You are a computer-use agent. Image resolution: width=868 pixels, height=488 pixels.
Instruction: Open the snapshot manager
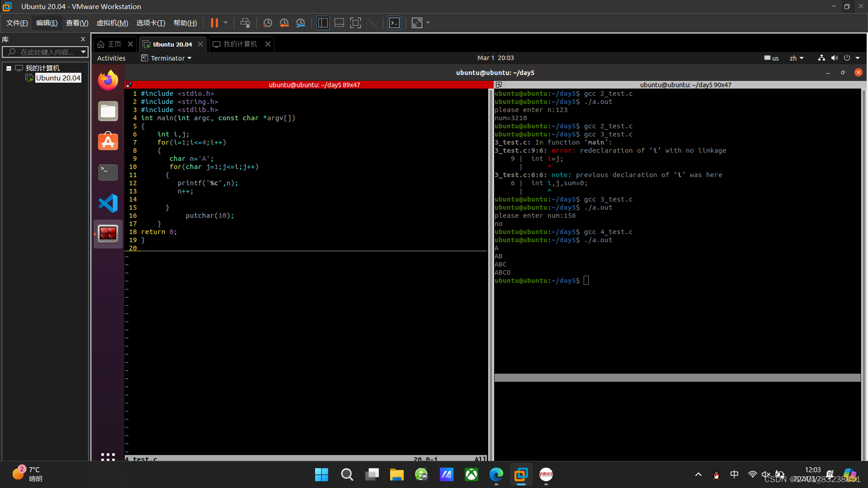coord(301,23)
